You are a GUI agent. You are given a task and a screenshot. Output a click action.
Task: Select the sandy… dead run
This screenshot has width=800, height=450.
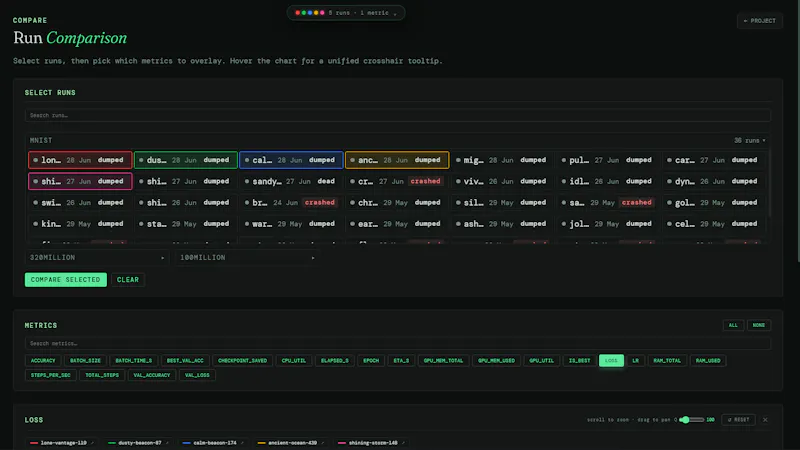(291, 181)
